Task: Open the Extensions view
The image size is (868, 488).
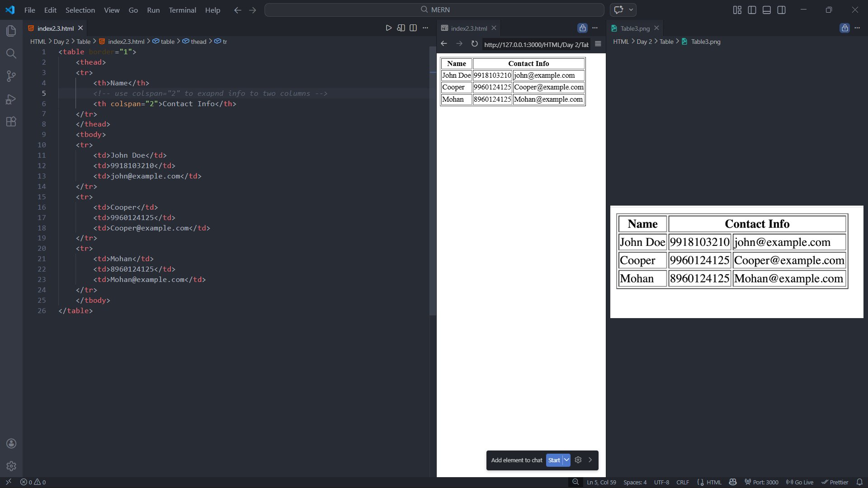Action: coord(11,122)
